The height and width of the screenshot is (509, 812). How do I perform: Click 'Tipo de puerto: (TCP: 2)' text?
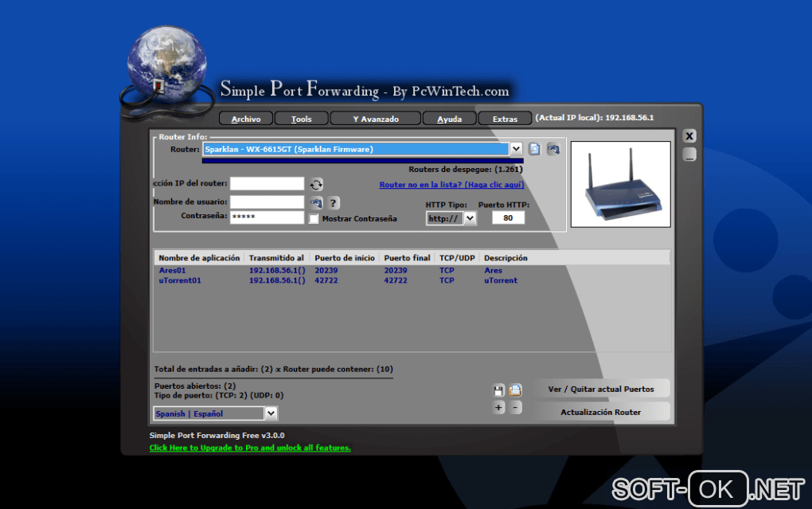coord(219,395)
